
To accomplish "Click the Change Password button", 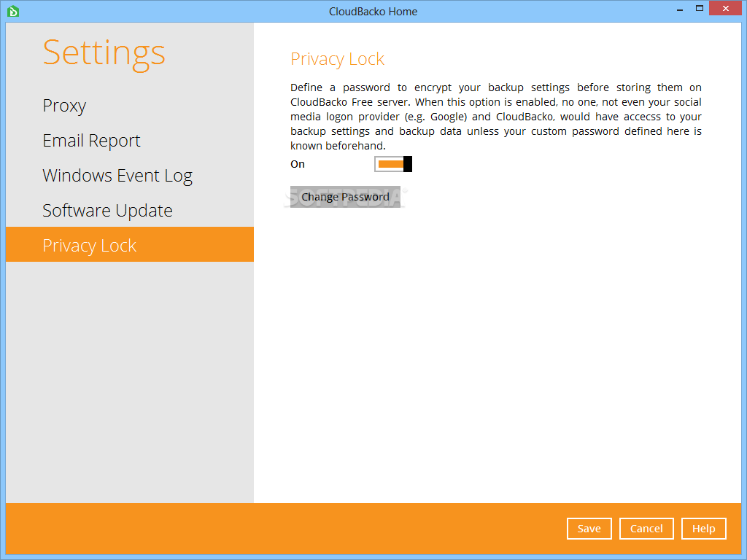I will point(345,197).
